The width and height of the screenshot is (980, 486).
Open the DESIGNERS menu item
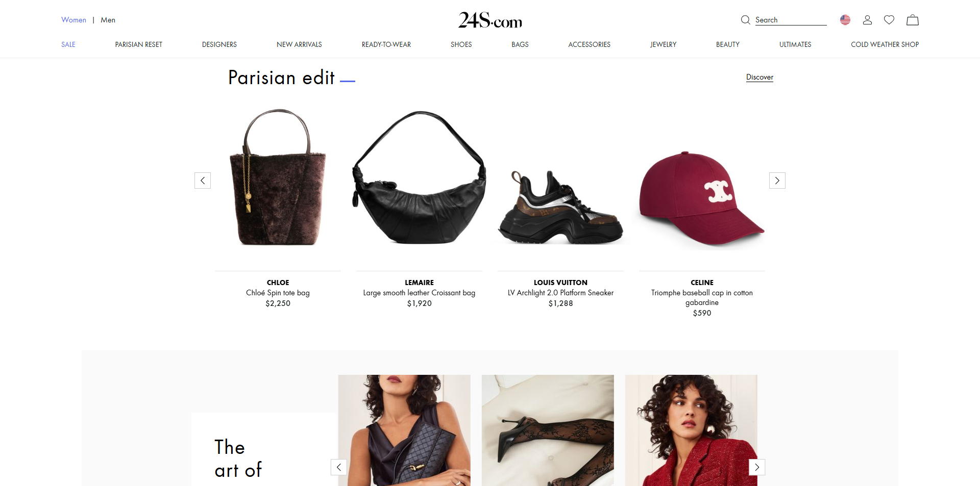(219, 44)
